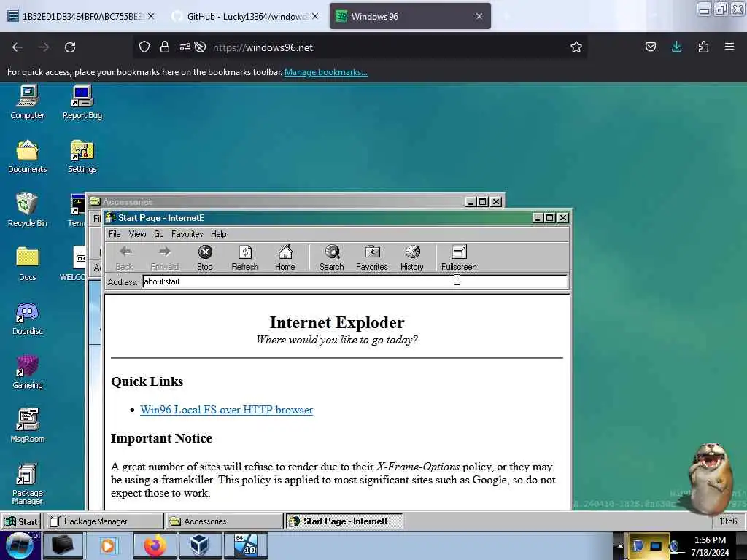The width and height of the screenshot is (747, 560).
Task: Minimize the Start Page InternetE window
Action: click(x=538, y=218)
